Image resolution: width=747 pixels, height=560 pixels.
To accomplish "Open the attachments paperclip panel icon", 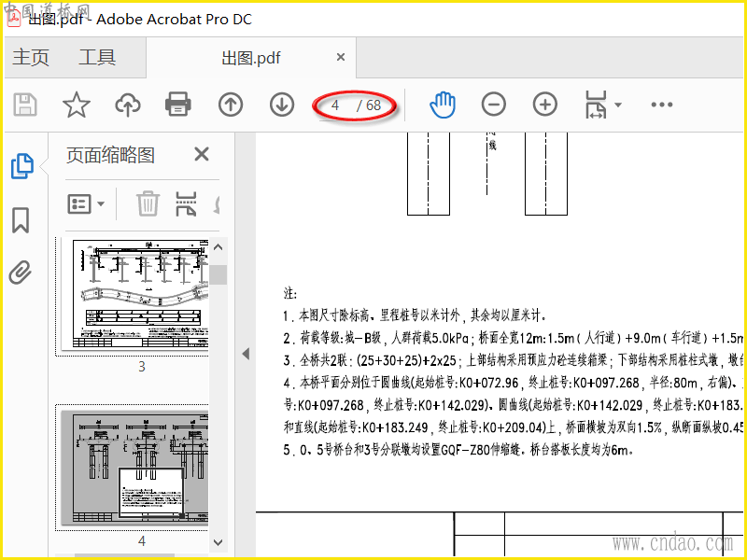I will pos(21,273).
